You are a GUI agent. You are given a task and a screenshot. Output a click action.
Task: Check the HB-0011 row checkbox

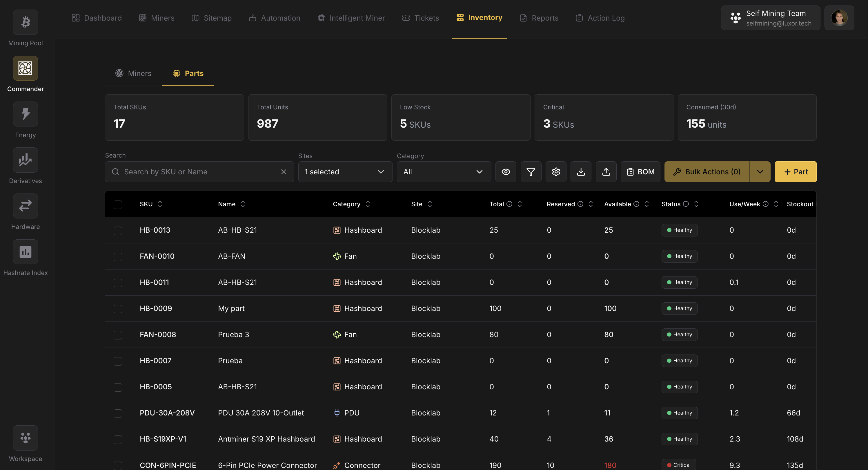(x=118, y=283)
